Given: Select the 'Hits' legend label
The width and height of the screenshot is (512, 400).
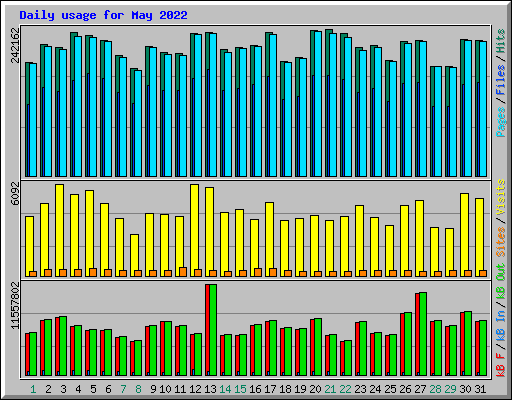Looking at the screenshot, I should (x=501, y=41).
